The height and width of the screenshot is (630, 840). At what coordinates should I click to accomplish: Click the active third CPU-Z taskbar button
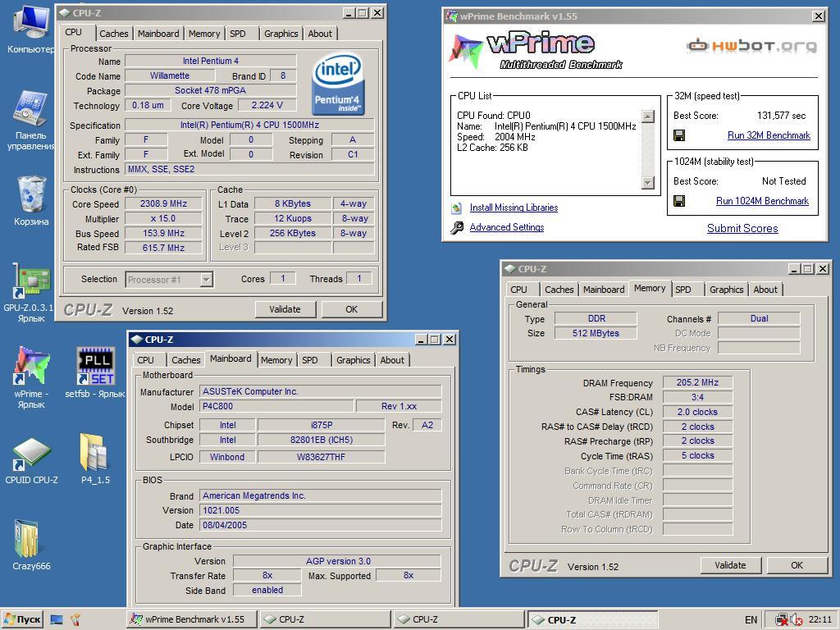tap(592, 620)
